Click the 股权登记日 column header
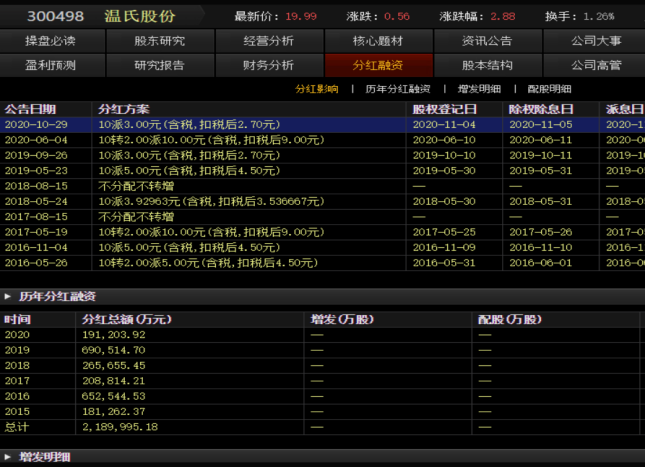Image resolution: width=646 pixels, height=468 pixels. pyautogui.click(x=445, y=109)
